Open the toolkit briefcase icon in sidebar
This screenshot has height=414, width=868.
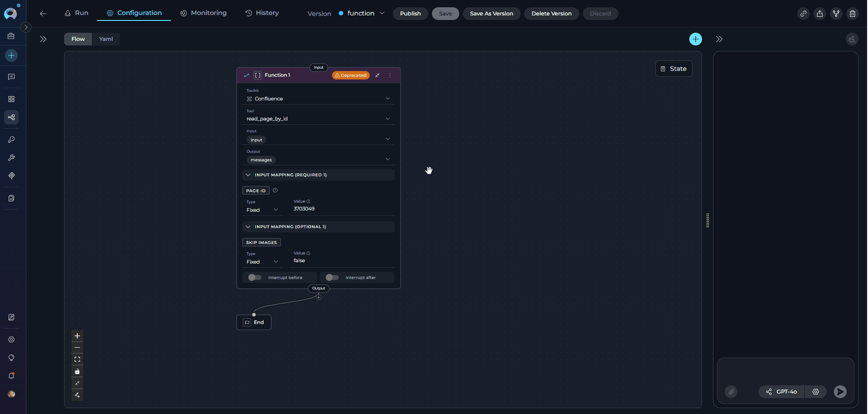11,35
